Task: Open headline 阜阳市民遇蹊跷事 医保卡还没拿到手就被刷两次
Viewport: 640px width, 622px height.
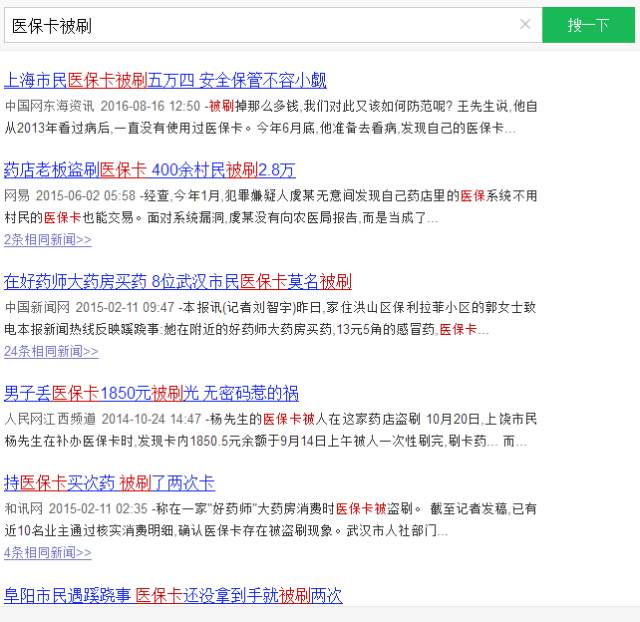Action: point(173,595)
